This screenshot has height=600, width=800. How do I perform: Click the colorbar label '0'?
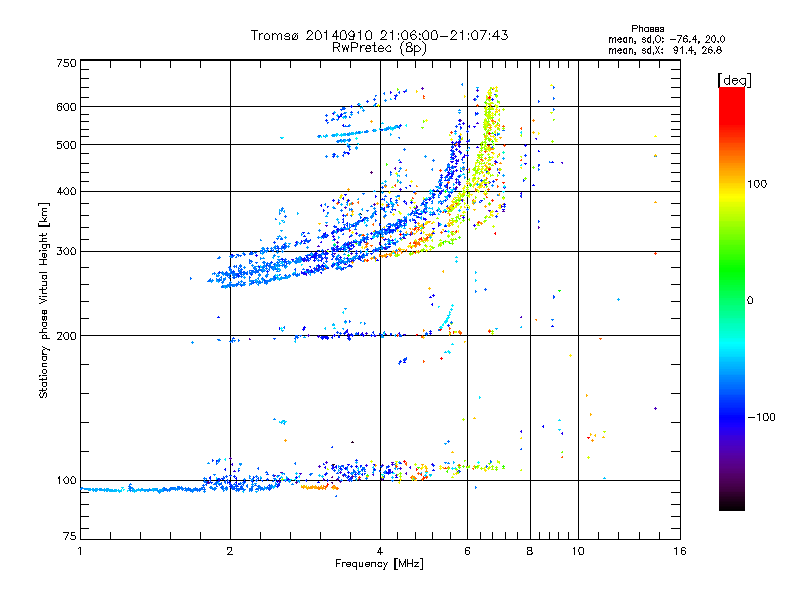pos(750,301)
